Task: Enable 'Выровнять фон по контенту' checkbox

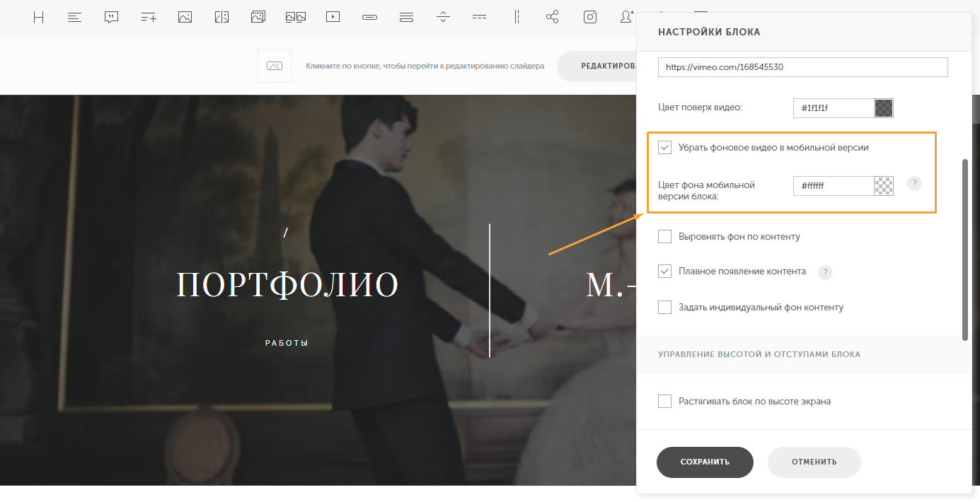Action: 664,237
